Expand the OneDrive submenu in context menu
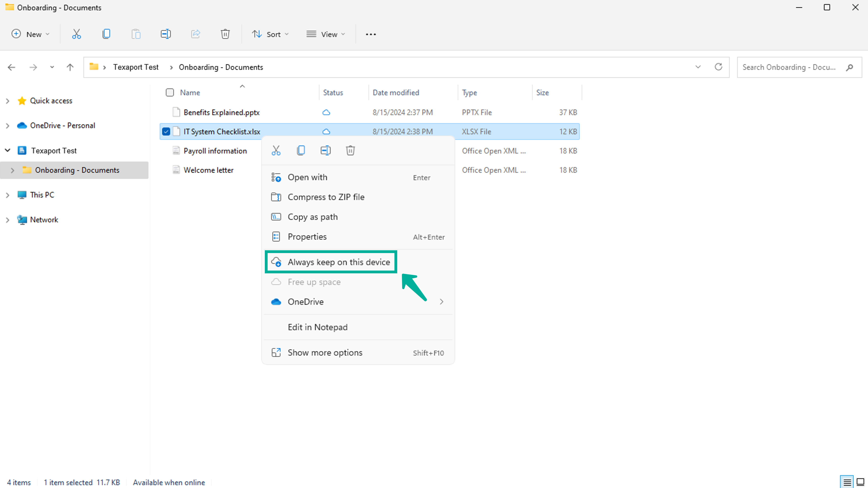Screen dimensions: 868x488 (442, 301)
